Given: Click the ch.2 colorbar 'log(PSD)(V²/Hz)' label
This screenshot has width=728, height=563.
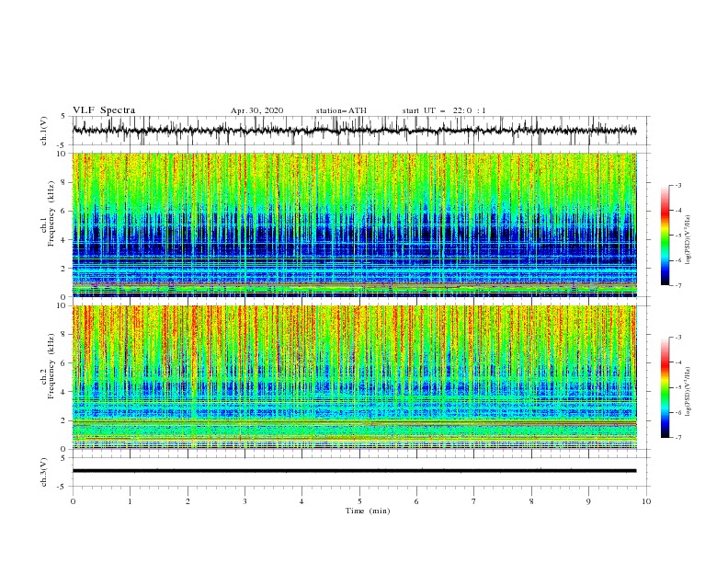Looking at the screenshot, I should click(x=688, y=391).
